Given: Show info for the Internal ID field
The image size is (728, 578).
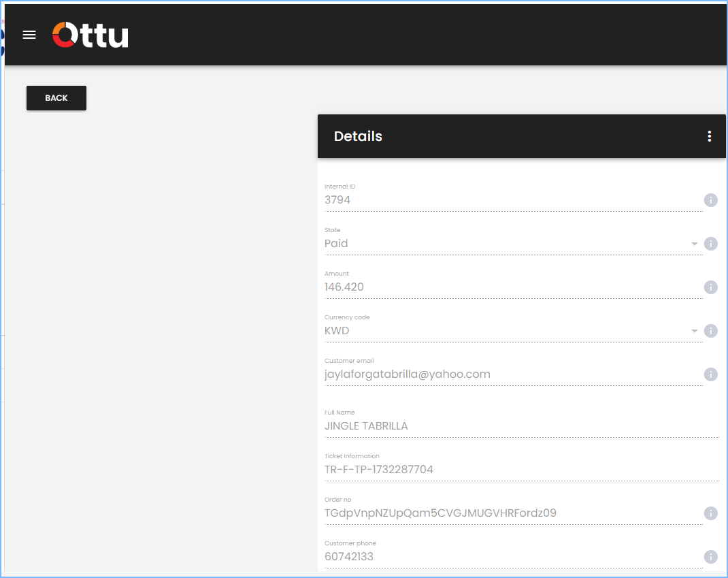Looking at the screenshot, I should click(x=710, y=200).
